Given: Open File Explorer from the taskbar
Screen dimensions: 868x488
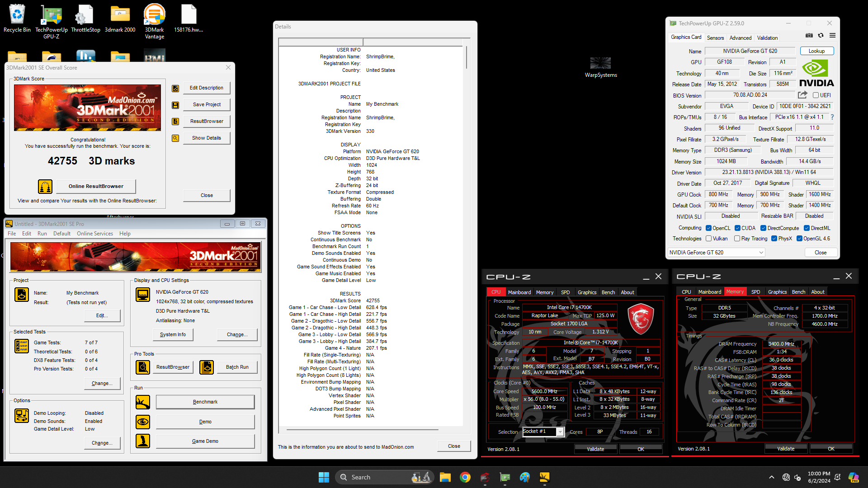Looking at the screenshot, I should click(x=445, y=477).
